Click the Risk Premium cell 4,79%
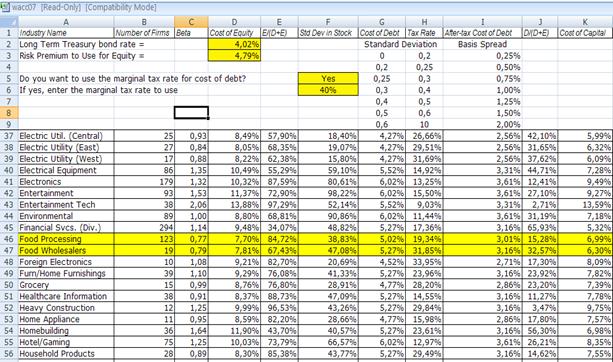Screen dimensions: 613x362 click(235, 56)
